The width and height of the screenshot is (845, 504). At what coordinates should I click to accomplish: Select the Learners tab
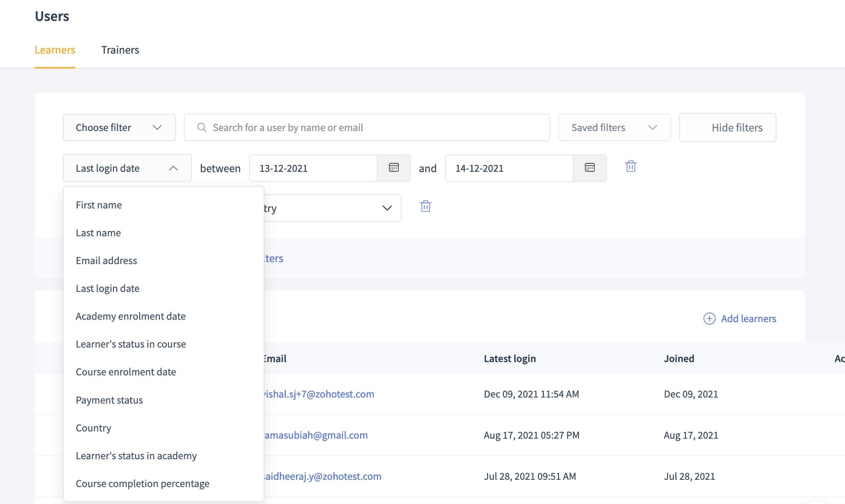55,50
